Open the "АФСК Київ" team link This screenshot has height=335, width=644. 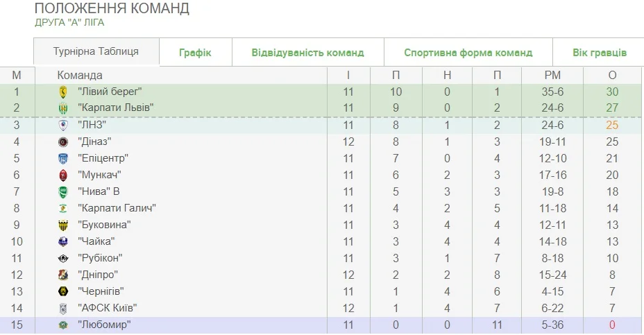point(107,308)
